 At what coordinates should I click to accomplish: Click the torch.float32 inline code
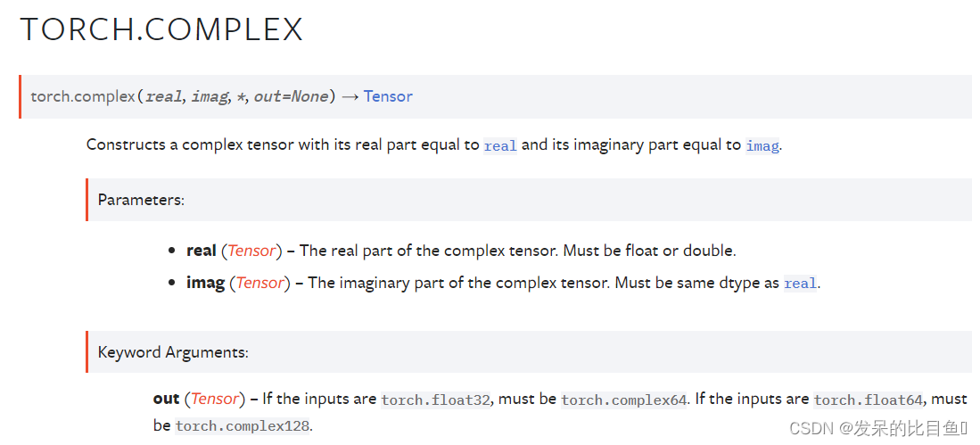click(436, 400)
